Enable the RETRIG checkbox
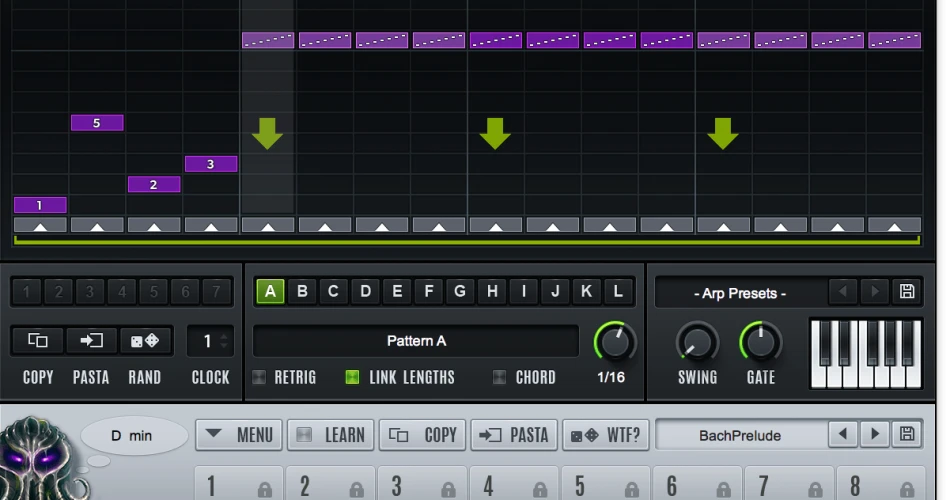Viewport: 950px width, 500px height. (260, 377)
